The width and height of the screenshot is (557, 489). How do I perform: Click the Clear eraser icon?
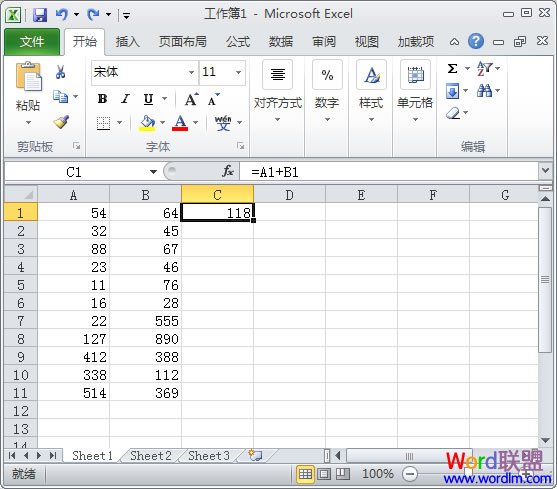point(453,113)
